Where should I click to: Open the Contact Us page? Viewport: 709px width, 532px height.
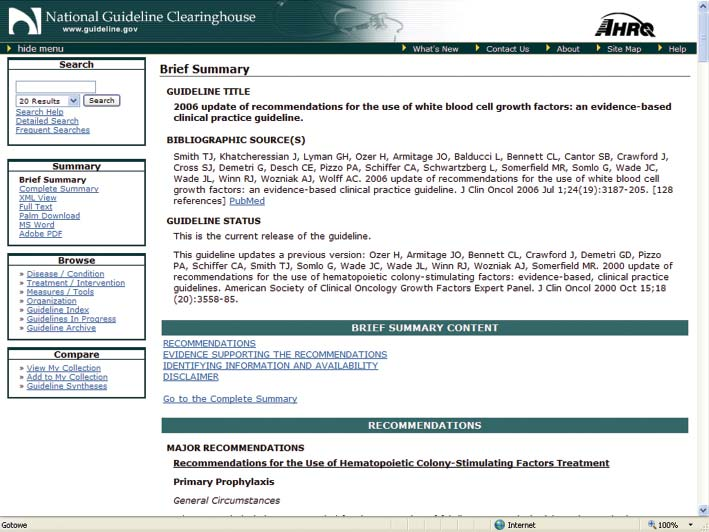tap(507, 49)
